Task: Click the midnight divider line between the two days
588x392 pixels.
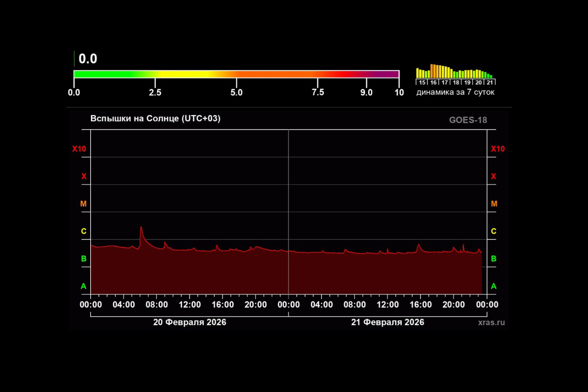Action: pyautogui.click(x=289, y=212)
